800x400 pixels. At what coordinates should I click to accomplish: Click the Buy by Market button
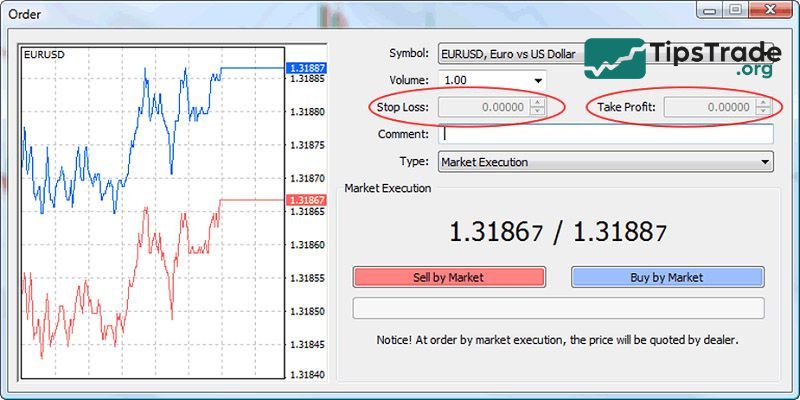[x=667, y=277]
